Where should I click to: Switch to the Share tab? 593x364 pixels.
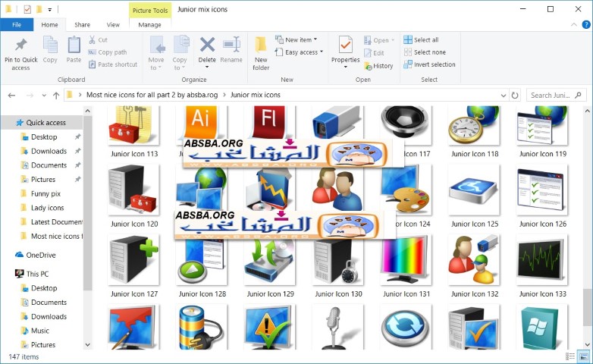click(x=82, y=24)
